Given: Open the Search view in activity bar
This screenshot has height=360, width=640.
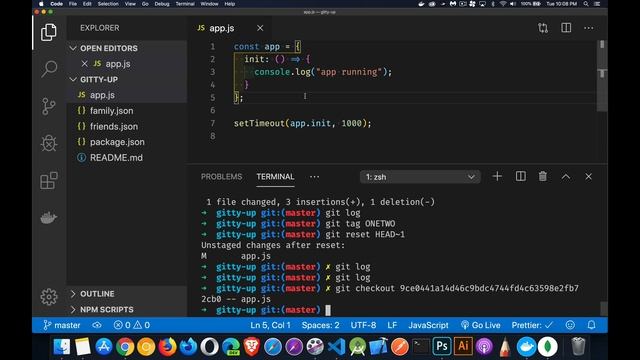Looking at the screenshot, I should pyautogui.click(x=49, y=69).
